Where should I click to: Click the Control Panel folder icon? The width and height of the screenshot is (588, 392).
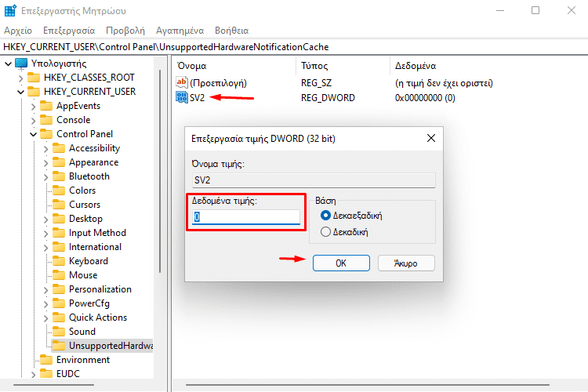click(46, 134)
